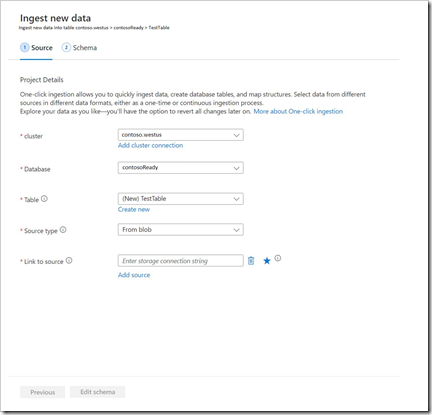Open More about One-click ingestion link
Viewport: 432px width, 415px height.
pyautogui.click(x=298, y=111)
